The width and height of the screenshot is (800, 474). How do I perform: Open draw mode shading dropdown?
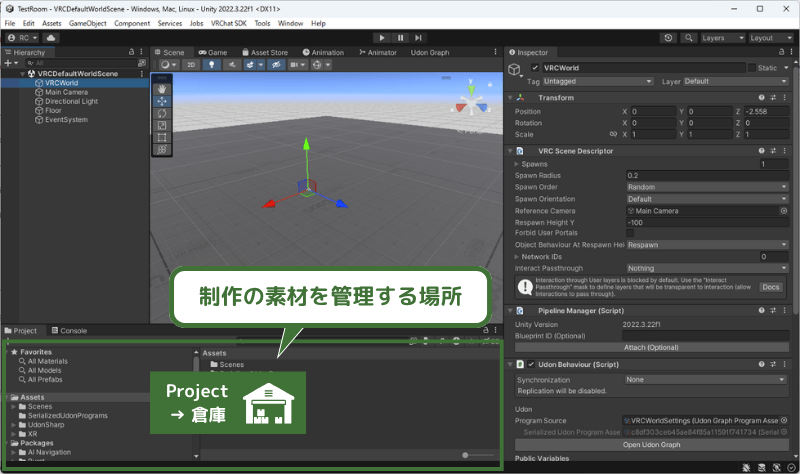(x=168, y=65)
